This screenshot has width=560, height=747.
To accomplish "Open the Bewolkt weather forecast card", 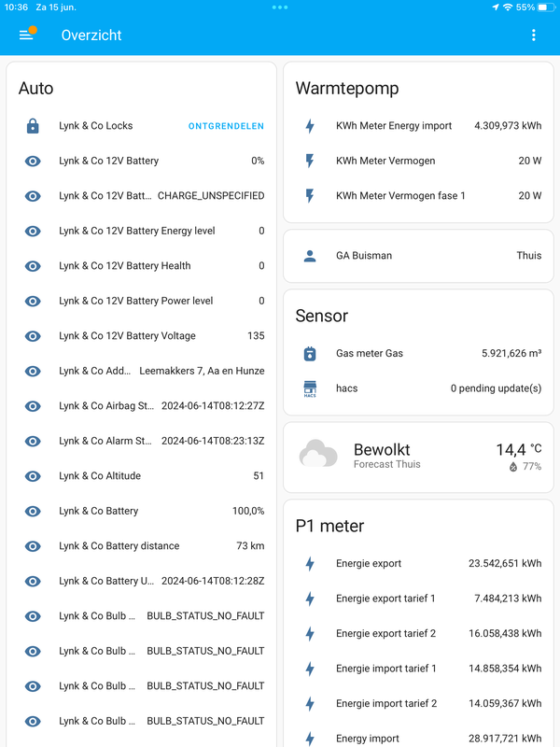I will (418, 456).
